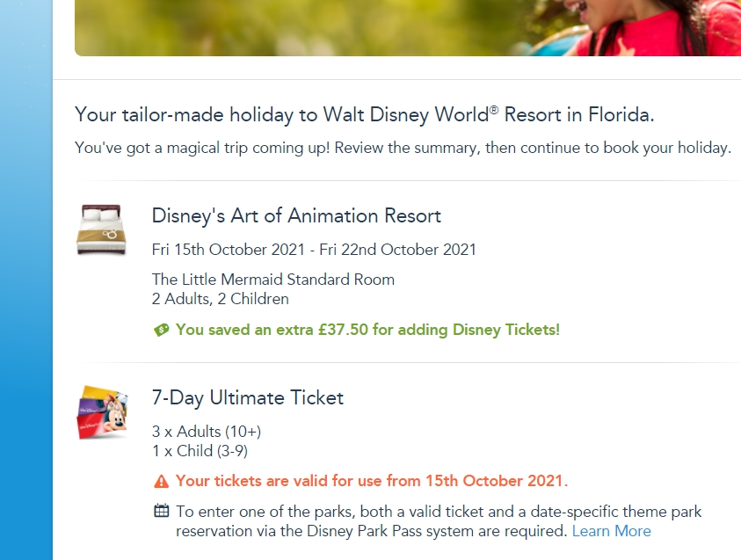Click the calendar icon beside park reservation note

tap(162, 511)
